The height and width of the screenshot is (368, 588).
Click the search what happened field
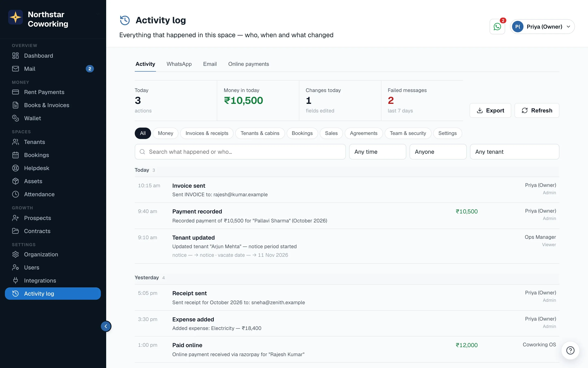[240, 152]
